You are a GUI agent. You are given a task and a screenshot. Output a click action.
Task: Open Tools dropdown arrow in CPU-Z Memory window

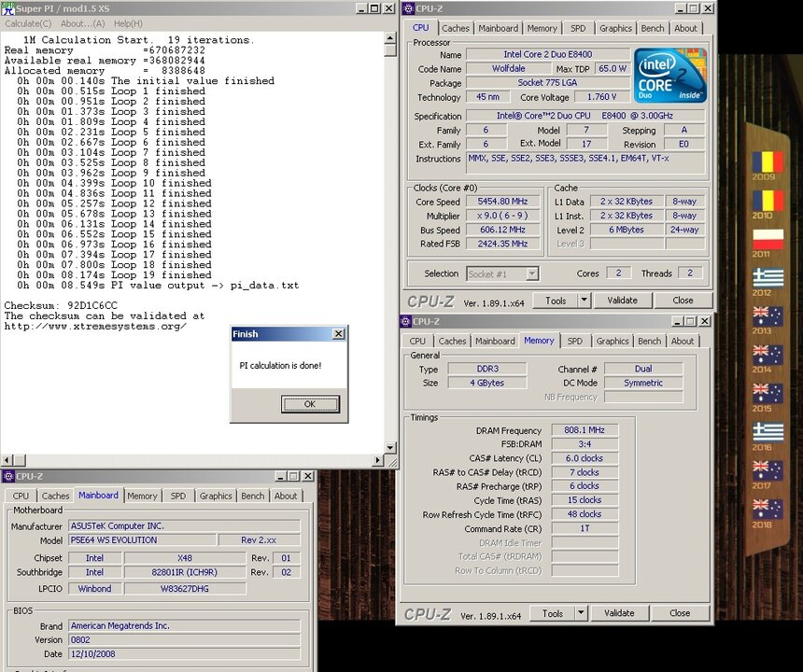point(581,612)
